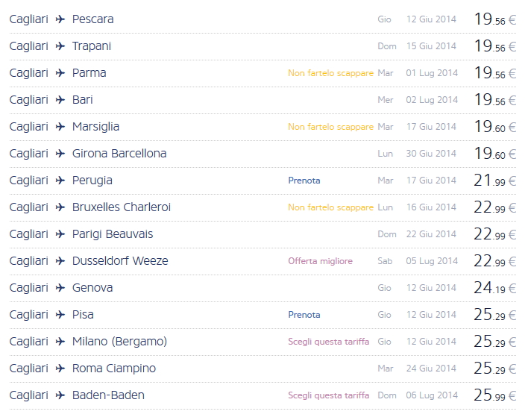528x420 pixels.
Task: Click "Non fartelo scappare" for Marsiglia flight
Action: point(330,127)
